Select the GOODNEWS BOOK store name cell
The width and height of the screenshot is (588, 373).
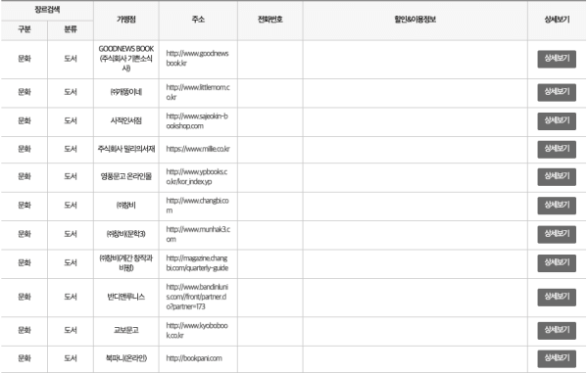tap(126, 59)
